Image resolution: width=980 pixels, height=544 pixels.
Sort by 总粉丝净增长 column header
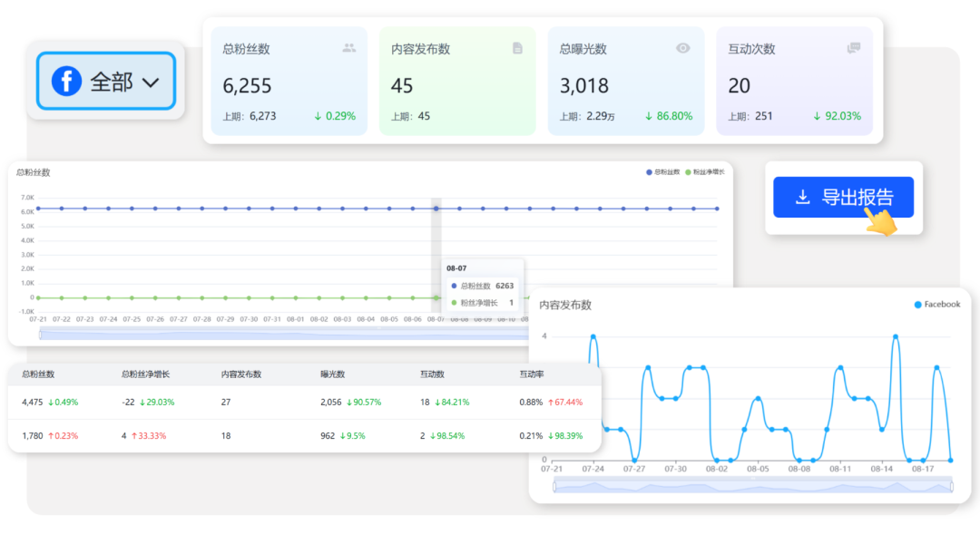coord(145,374)
